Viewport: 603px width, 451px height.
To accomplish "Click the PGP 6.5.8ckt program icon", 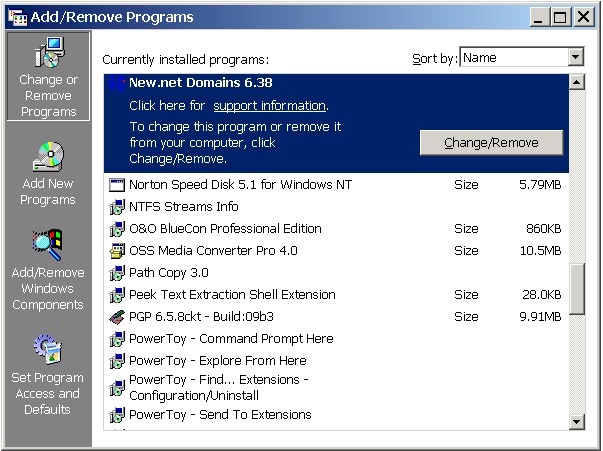I will point(117,317).
